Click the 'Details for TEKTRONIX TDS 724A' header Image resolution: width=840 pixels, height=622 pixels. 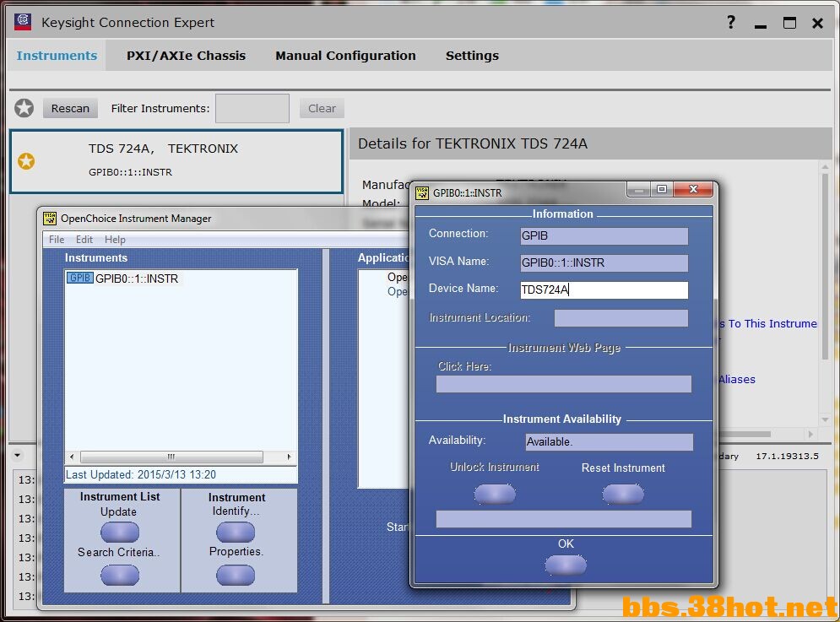click(473, 143)
